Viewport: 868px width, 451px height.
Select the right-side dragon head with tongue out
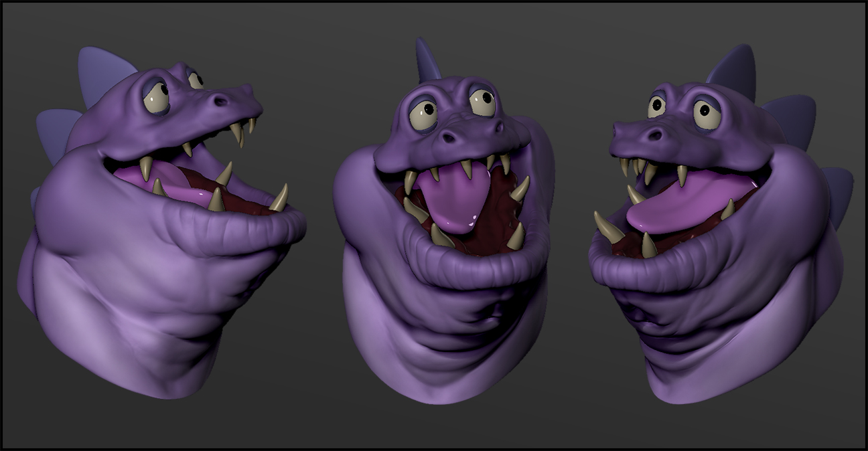point(720,224)
